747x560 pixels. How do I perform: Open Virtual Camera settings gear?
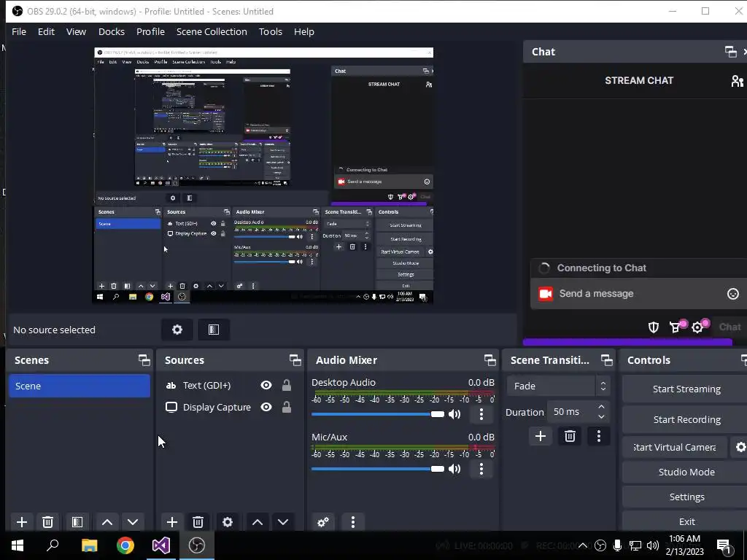[x=740, y=447]
